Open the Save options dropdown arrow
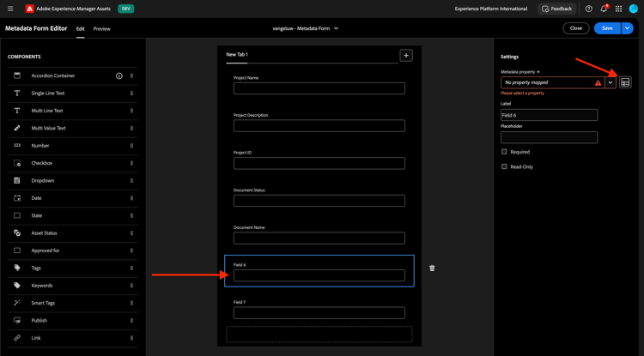 pyautogui.click(x=627, y=28)
